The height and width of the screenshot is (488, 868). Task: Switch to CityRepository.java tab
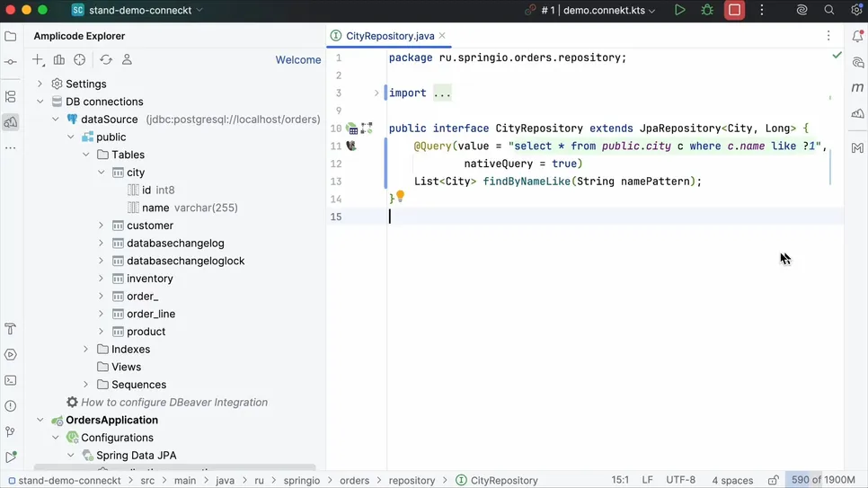pos(390,36)
